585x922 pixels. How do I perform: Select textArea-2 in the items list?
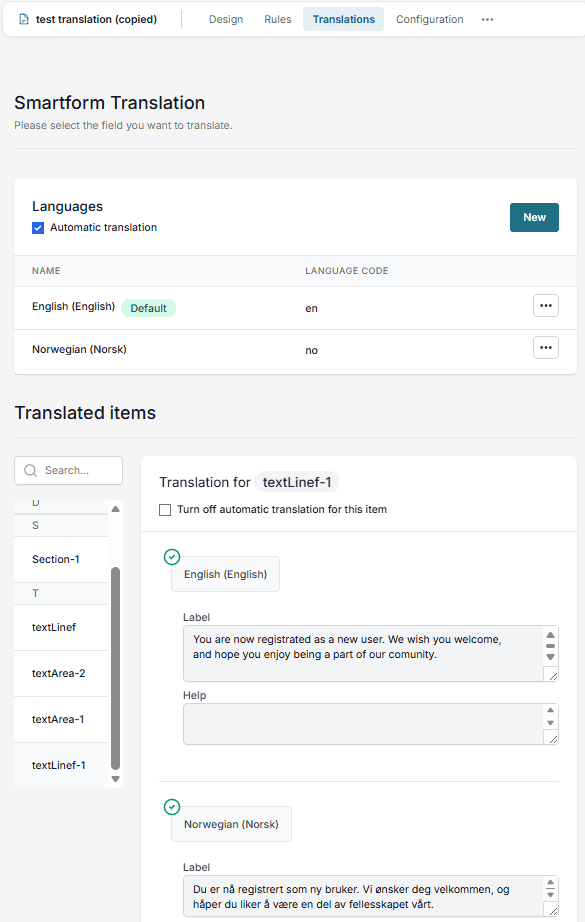point(61,673)
